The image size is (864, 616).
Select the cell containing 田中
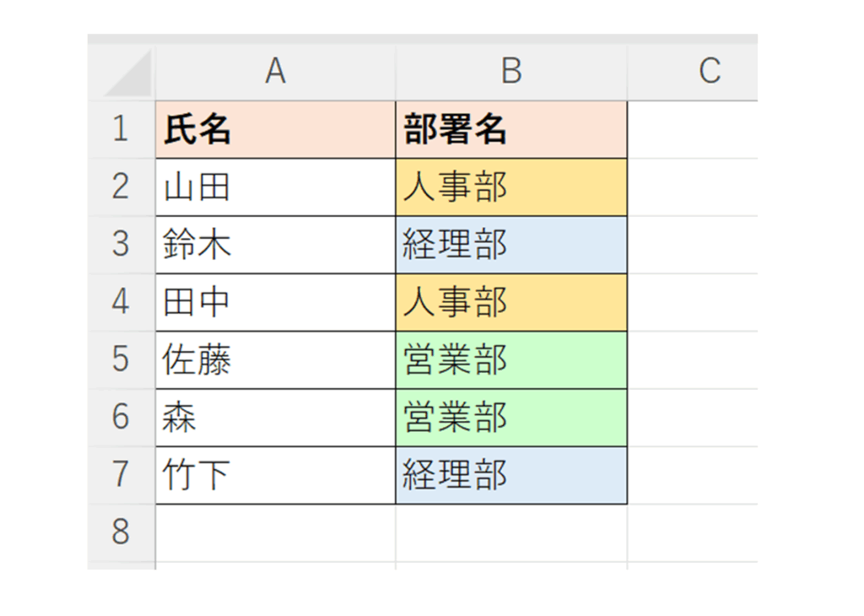click(275, 302)
